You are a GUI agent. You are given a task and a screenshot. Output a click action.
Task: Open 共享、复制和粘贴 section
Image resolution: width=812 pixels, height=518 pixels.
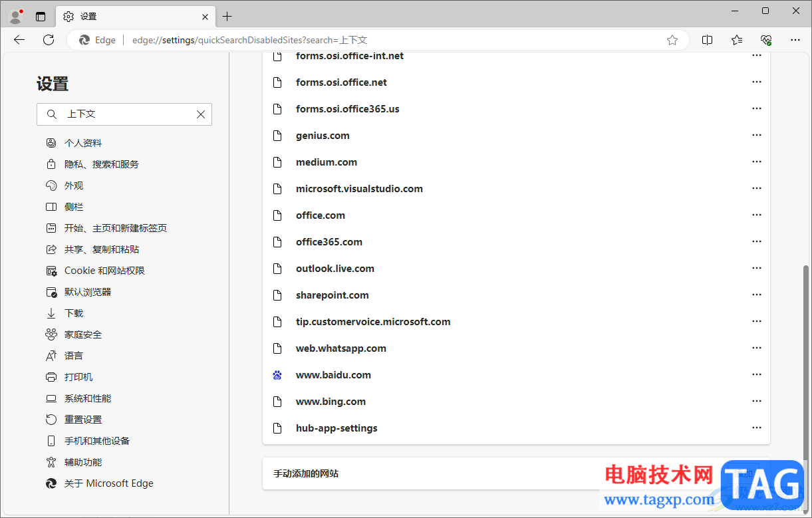pos(92,249)
